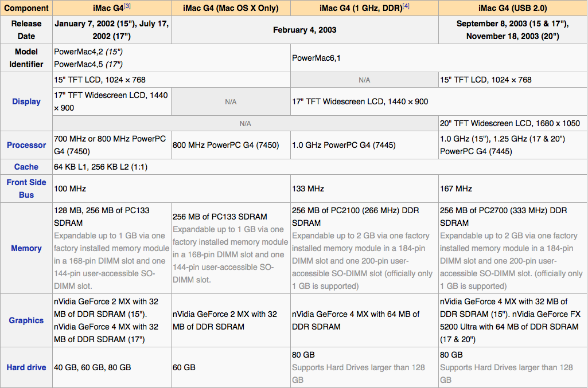The image size is (588, 388).
Task: Click the iMac G4 (1 GHz, DDR) header text
Action: 360,8
